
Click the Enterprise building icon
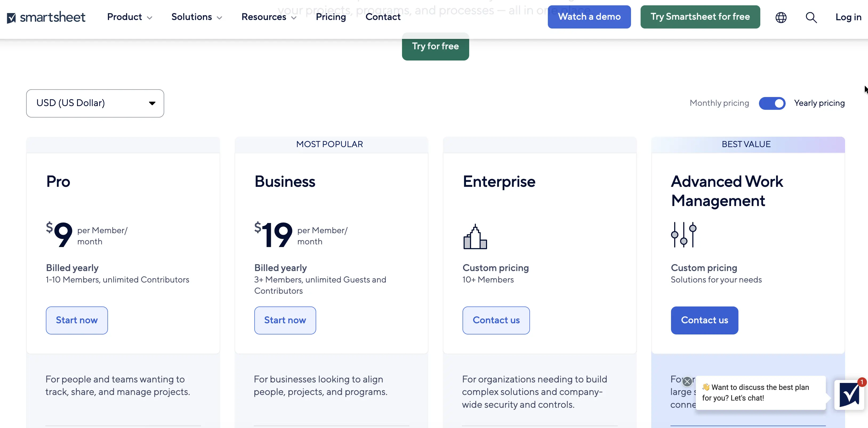475,236
